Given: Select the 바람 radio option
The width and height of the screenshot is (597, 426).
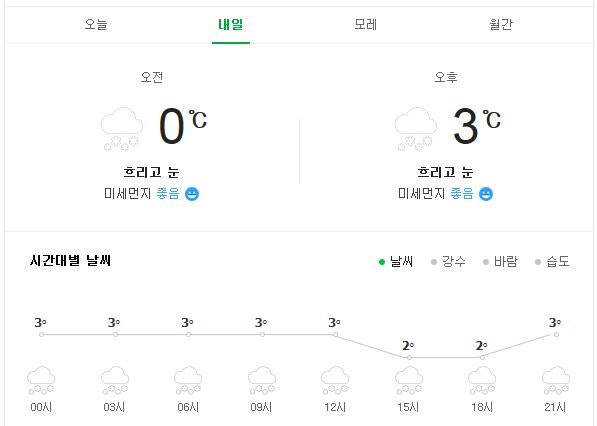Looking at the screenshot, I should (500, 262).
